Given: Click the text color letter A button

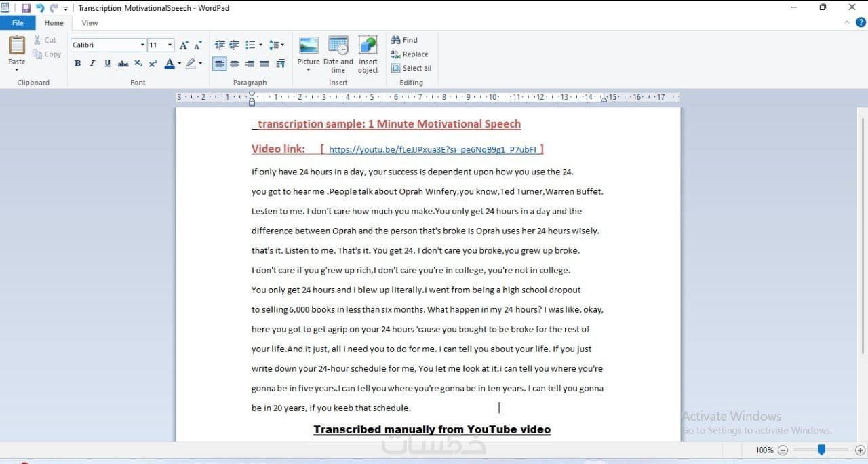Looking at the screenshot, I should (169, 64).
